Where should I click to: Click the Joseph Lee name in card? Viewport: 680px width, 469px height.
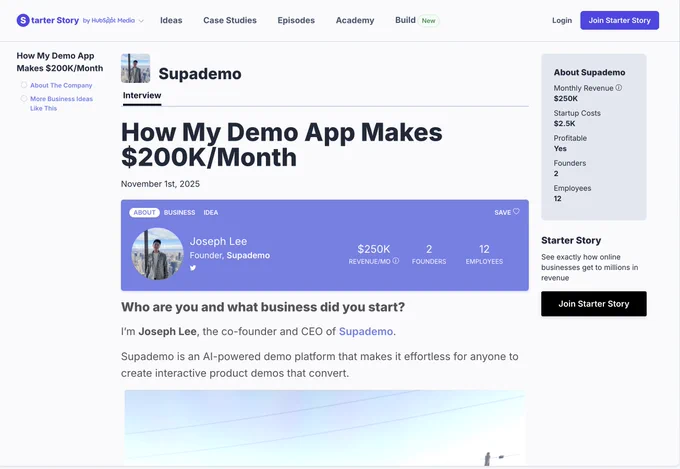(218, 241)
